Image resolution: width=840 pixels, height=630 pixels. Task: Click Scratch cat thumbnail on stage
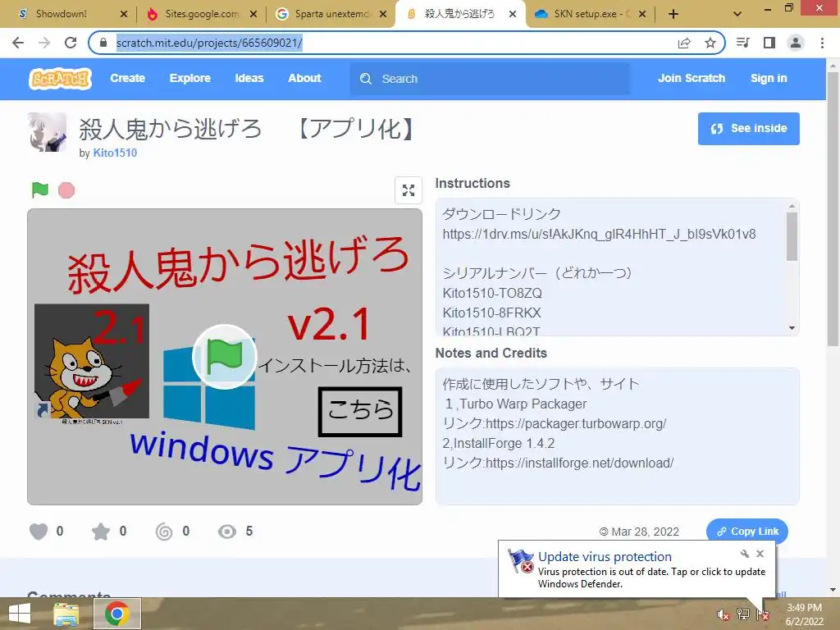coord(92,361)
